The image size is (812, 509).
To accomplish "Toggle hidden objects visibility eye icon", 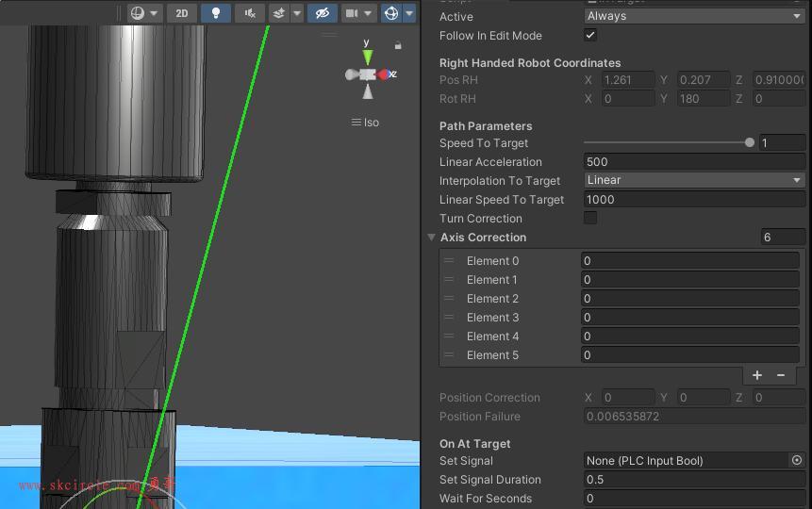I will pyautogui.click(x=323, y=13).
